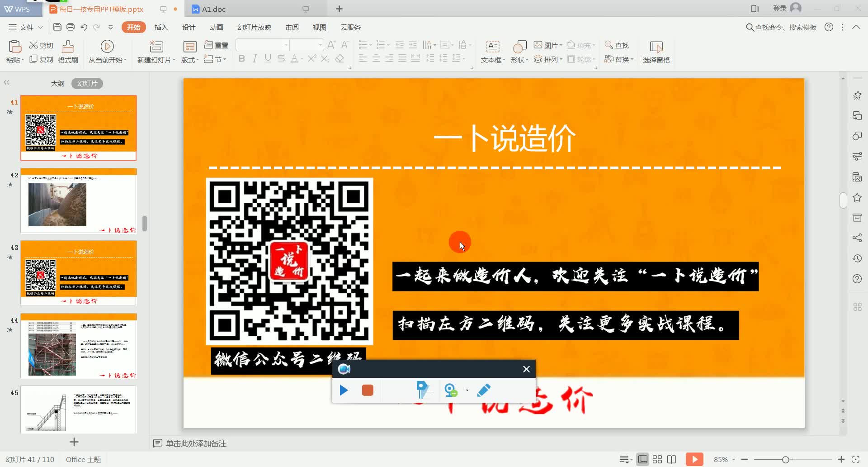Viewport: 868px width, 467px height.
Task: Open the history clock icon in right sidebar
Action: pos(857,258)
